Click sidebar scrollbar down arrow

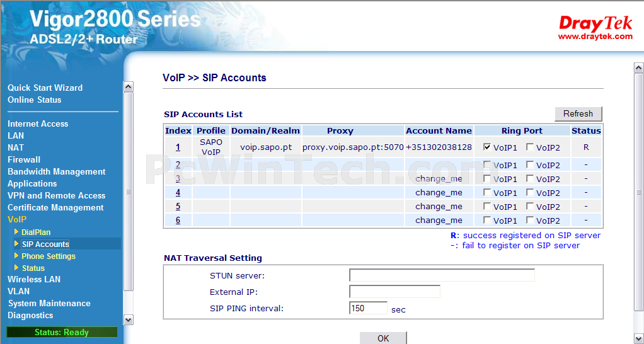pyautogui.click(x=128, y=319)
